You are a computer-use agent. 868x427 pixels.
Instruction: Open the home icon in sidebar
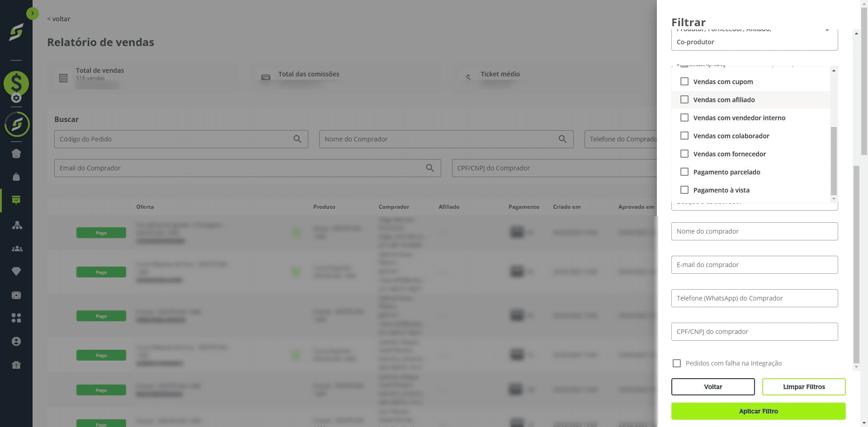point(16,154)
